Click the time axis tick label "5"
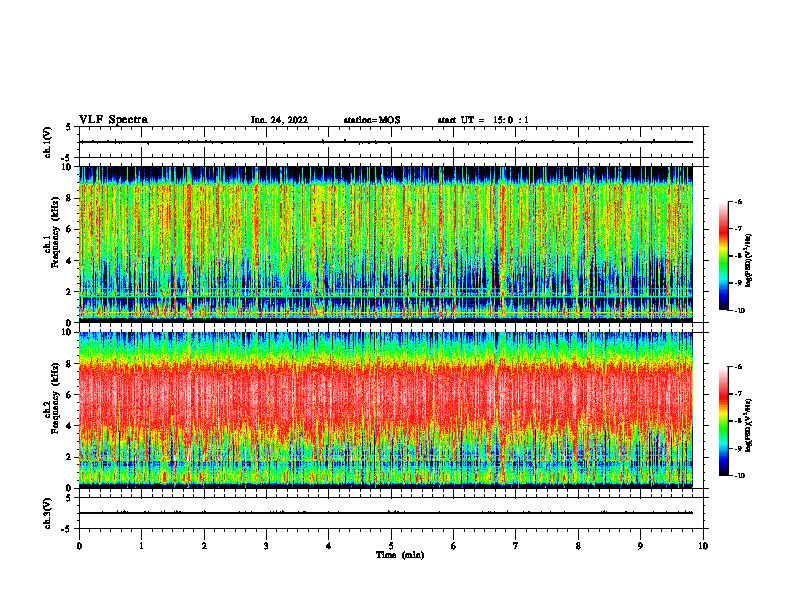This screenshot has height=612, width=792. [391, 546]
